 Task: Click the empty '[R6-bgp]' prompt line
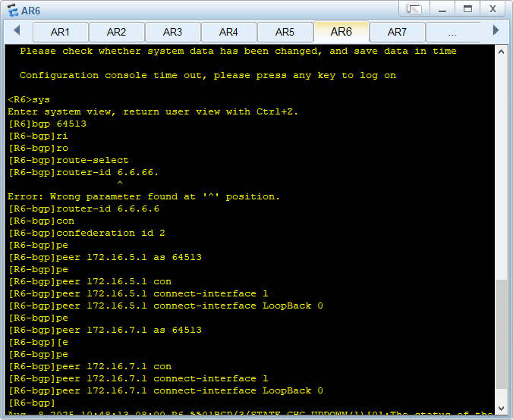click(x=31, y=403)
